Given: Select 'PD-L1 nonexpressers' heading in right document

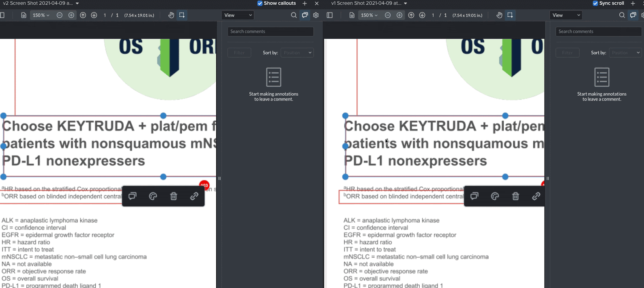Looking at the screenshot, I should click(416, 161).
